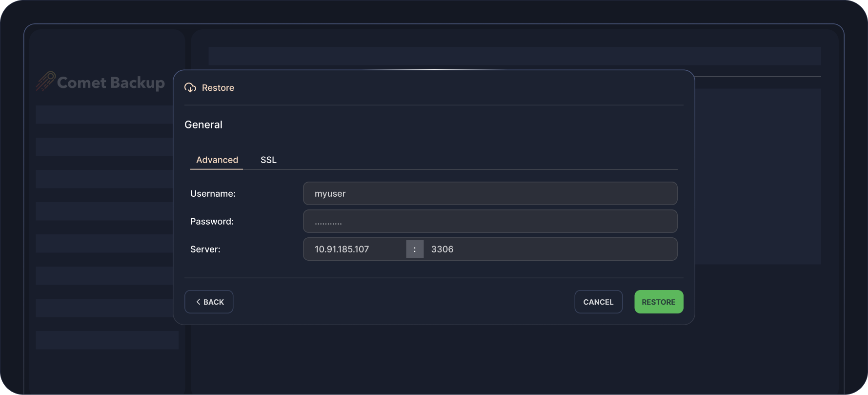Click the Restore dialog title text
Viewport: 868px width, 395px height.
coord(218,88)
